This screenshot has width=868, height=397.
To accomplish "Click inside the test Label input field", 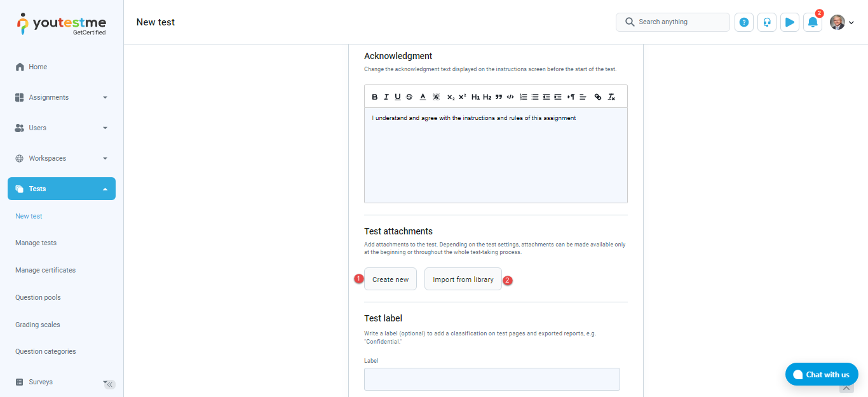I will point(492,379).
